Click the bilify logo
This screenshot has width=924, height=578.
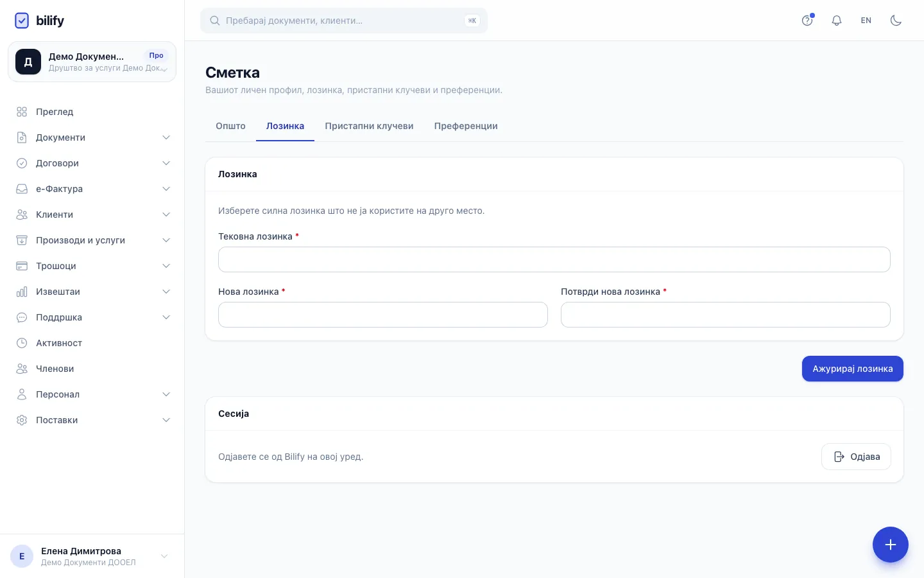[39, 21]
